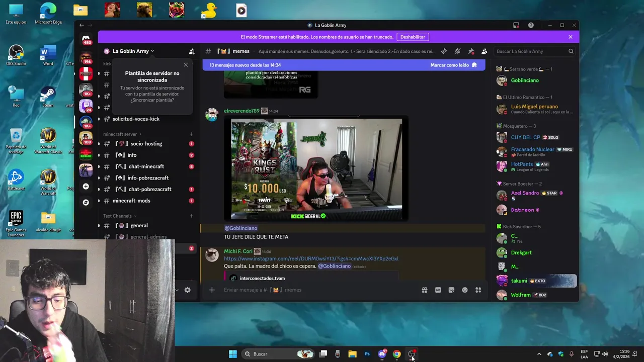Close the server template popup

186,65
